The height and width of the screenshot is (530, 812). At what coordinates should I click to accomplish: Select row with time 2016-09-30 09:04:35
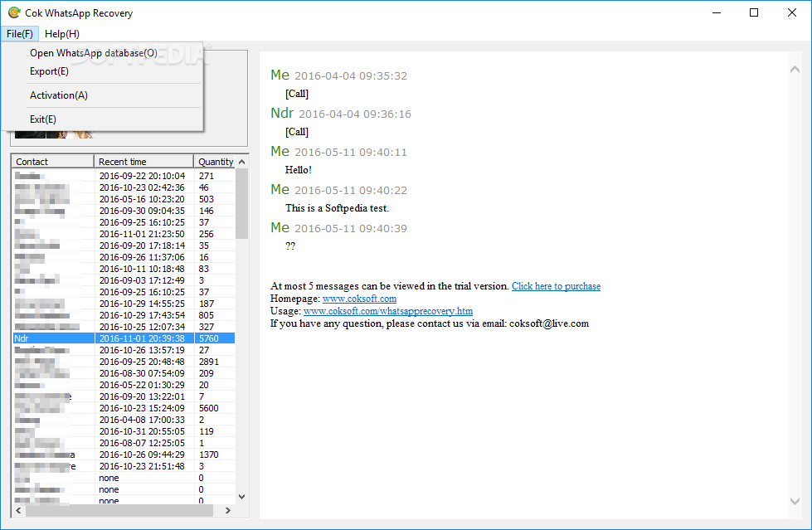(x=124, y=211)
